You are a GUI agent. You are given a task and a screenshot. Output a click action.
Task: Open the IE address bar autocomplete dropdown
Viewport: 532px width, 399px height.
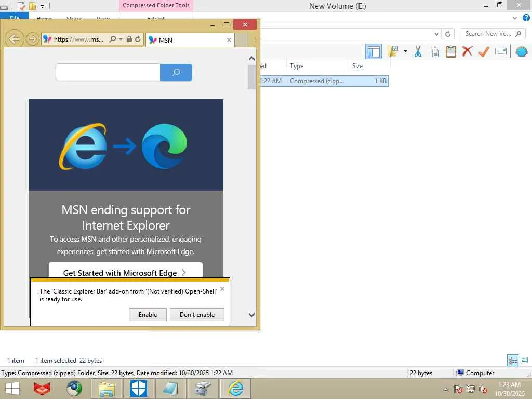(121, 39)
